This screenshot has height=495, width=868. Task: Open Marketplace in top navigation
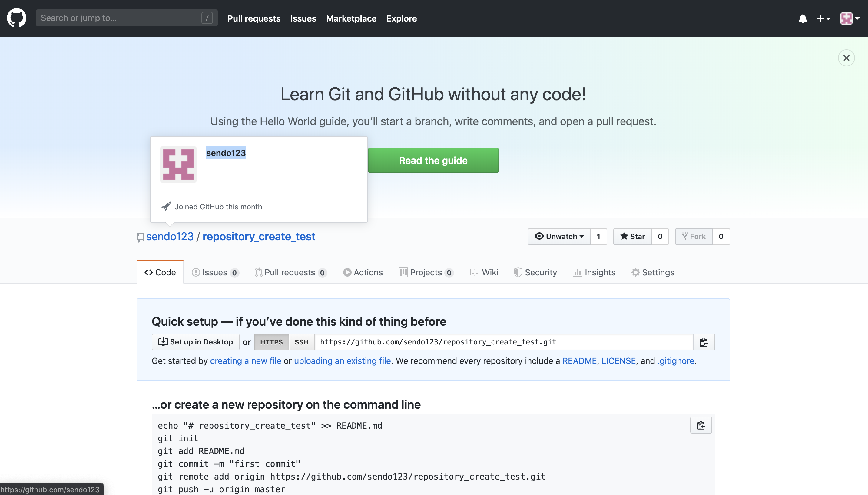click(x=351, y=18)
